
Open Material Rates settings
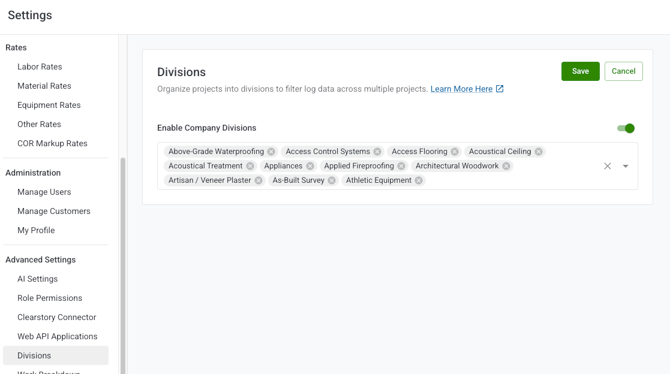click(44, 86)
